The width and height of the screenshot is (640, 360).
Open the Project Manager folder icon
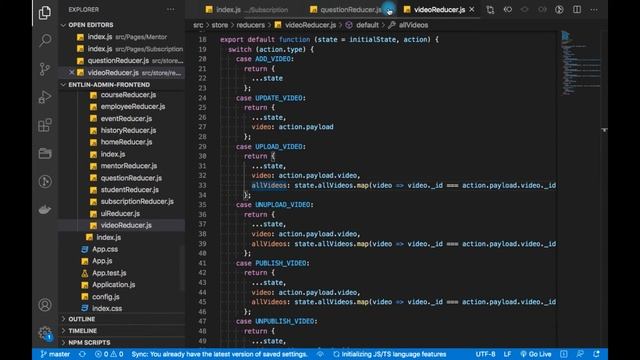(45, 153)
